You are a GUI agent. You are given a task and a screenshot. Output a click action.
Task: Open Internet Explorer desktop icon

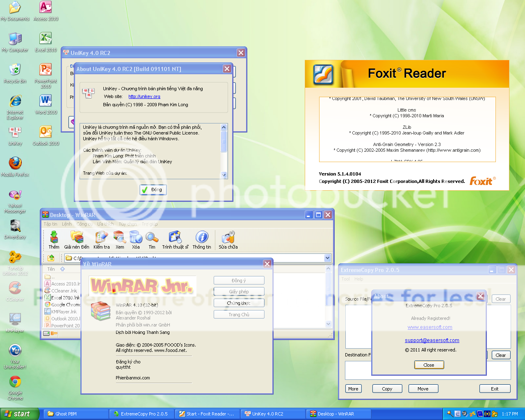[x=15, y=107]
